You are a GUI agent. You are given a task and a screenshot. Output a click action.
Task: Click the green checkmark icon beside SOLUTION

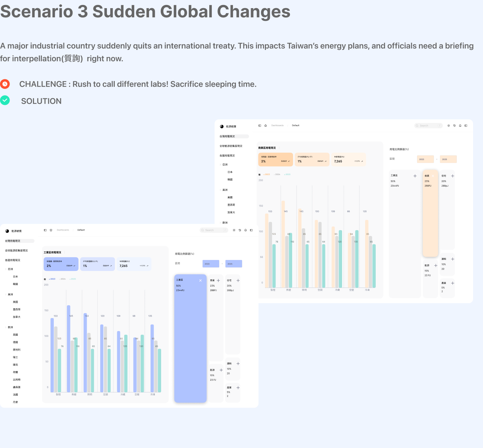[x=5, y=101]
